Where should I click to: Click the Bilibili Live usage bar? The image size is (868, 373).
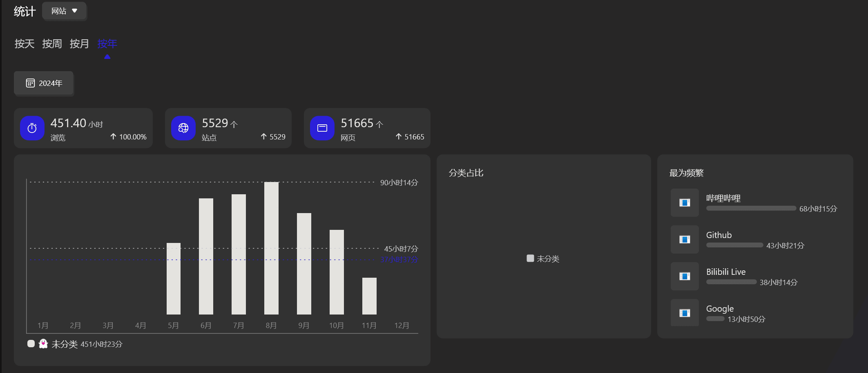[731, 282]
